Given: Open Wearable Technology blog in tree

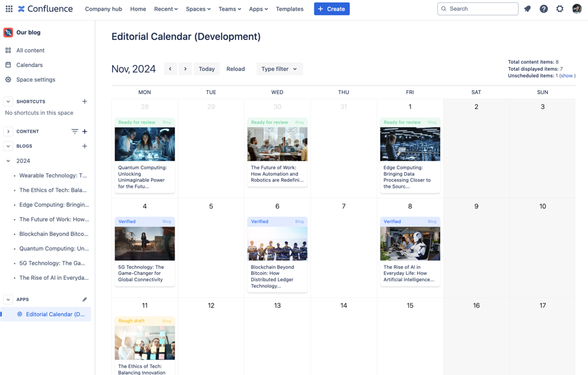Looking at the screenshot, I should point(53,175).
